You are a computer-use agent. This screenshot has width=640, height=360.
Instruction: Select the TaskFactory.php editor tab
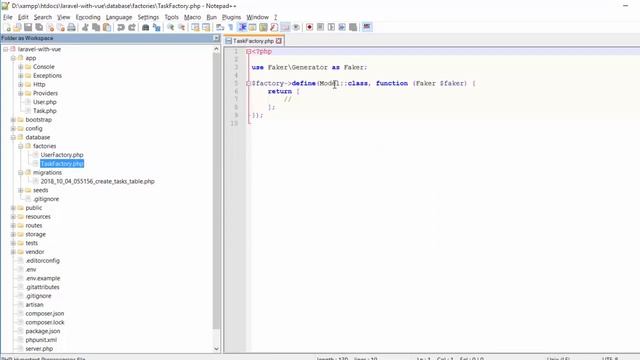[253, 41]
